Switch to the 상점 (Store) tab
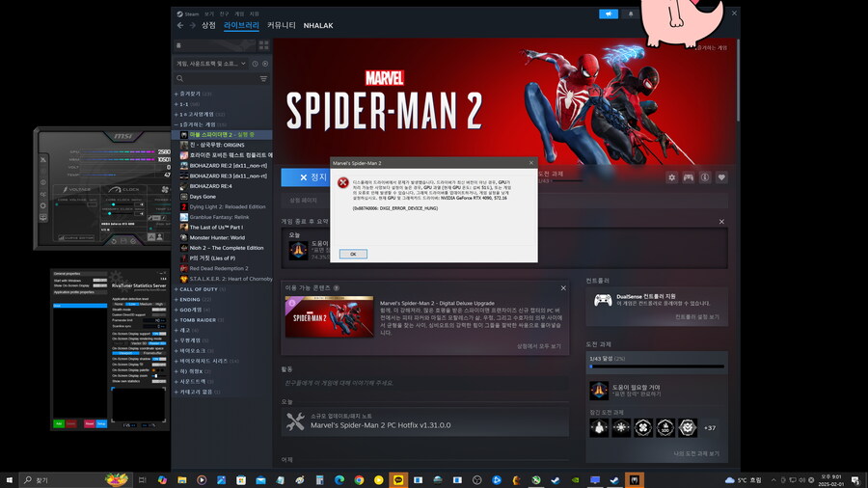 click(208, 25)
